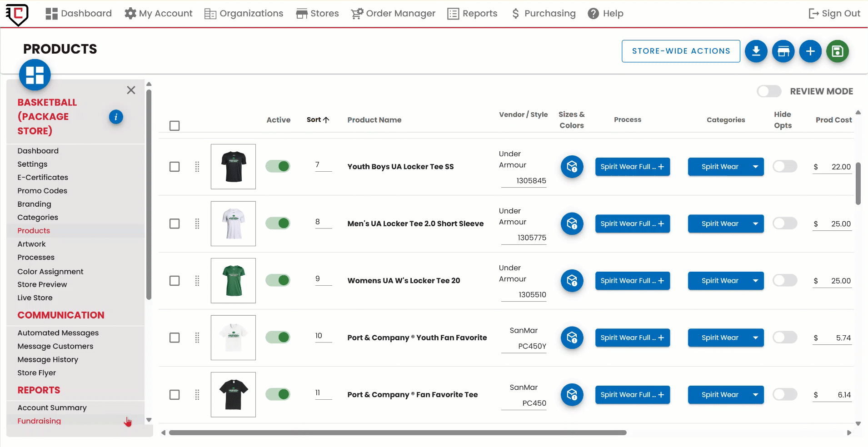Open Sizes & Colors for Youth Boys UA Locker Tee
Screen dimensions: 868x447
tap(572, 167)
